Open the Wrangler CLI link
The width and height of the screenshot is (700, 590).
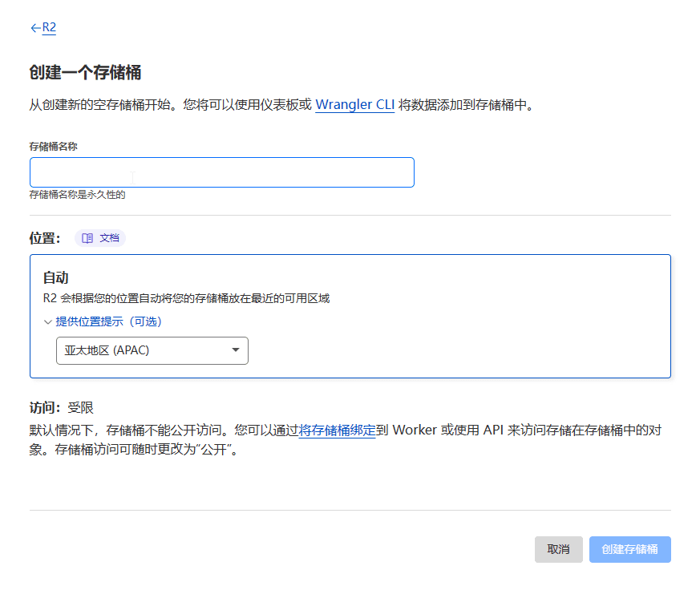[354, 105]
